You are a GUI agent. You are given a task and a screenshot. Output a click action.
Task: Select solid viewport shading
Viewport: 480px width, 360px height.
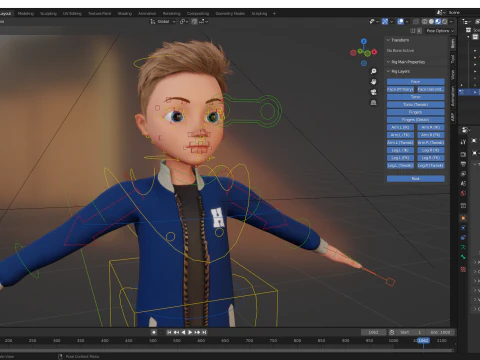coord(431,22)
